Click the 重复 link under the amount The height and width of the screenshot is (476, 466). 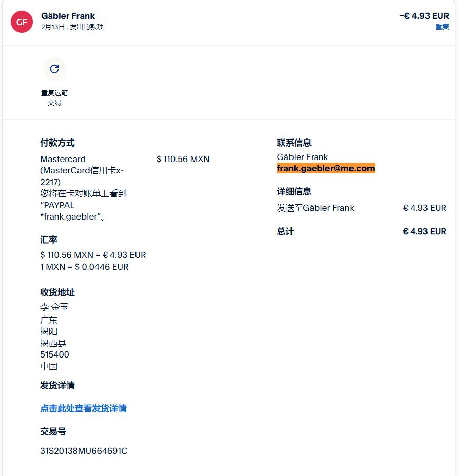[442, 27]
